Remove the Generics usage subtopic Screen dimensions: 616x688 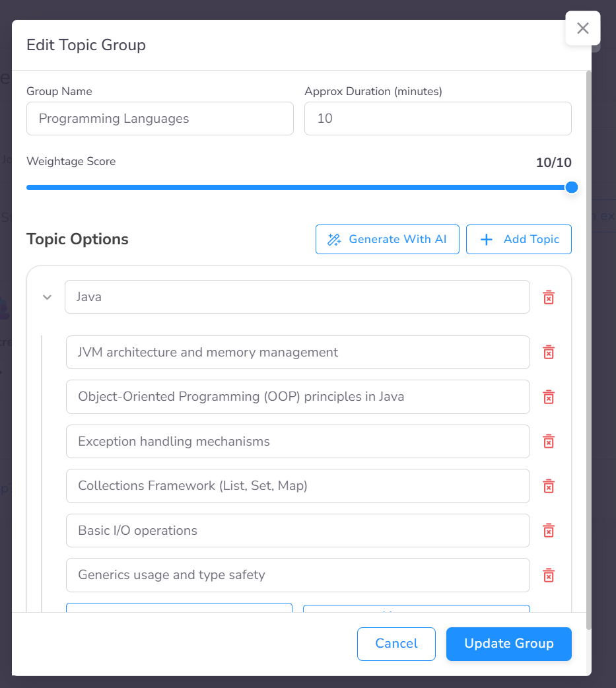click(x=548, y=575)
